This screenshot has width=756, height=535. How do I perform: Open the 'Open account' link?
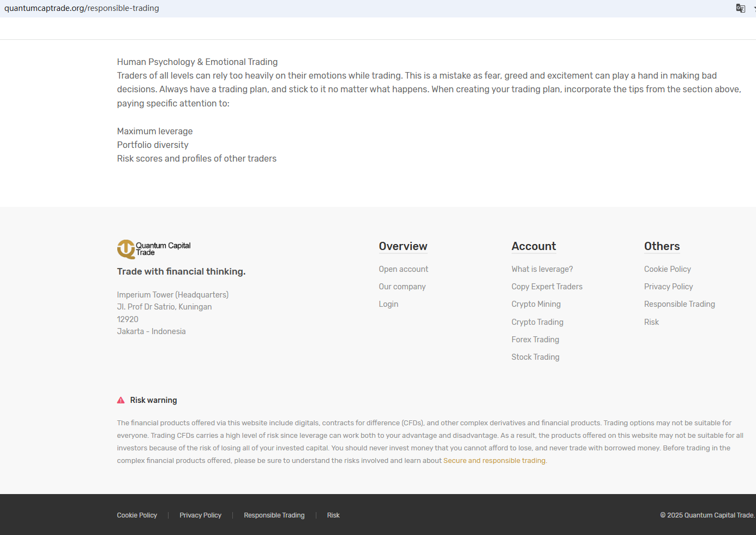[x=403, y=269]
